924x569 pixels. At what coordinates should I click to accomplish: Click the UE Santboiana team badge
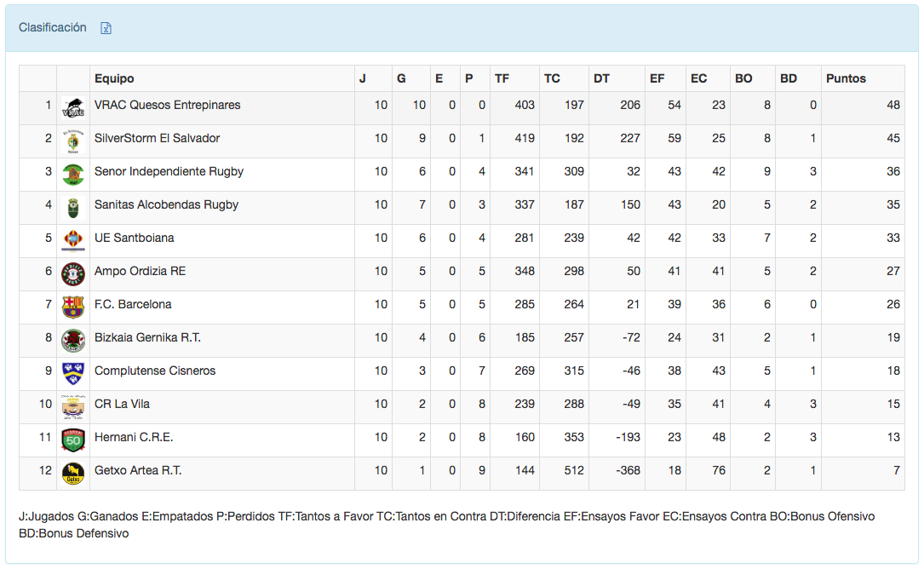point(73,240)
